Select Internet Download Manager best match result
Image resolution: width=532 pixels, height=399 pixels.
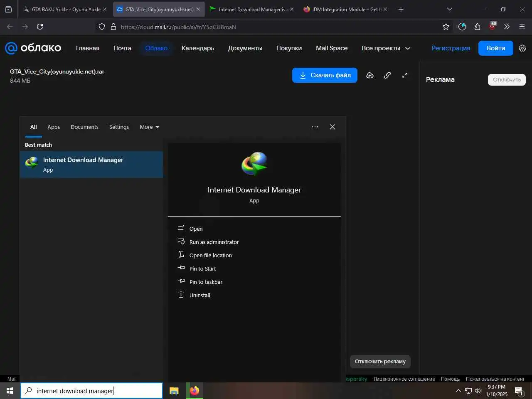[91, 165]
